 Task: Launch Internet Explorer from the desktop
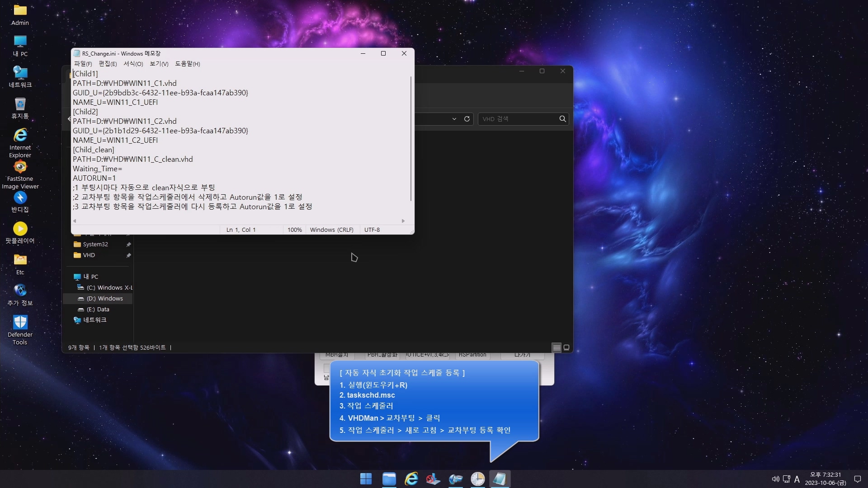pyautogui.click(x=20, y=143)
